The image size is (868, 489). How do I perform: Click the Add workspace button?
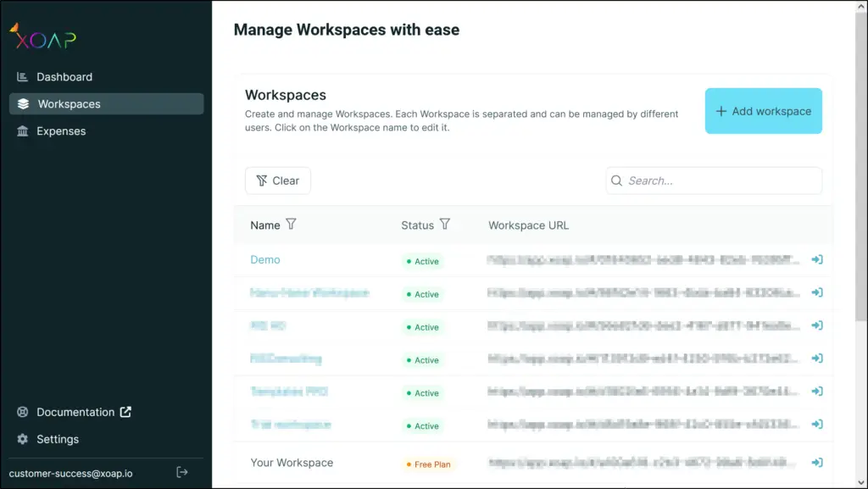[x=763, y=111]
